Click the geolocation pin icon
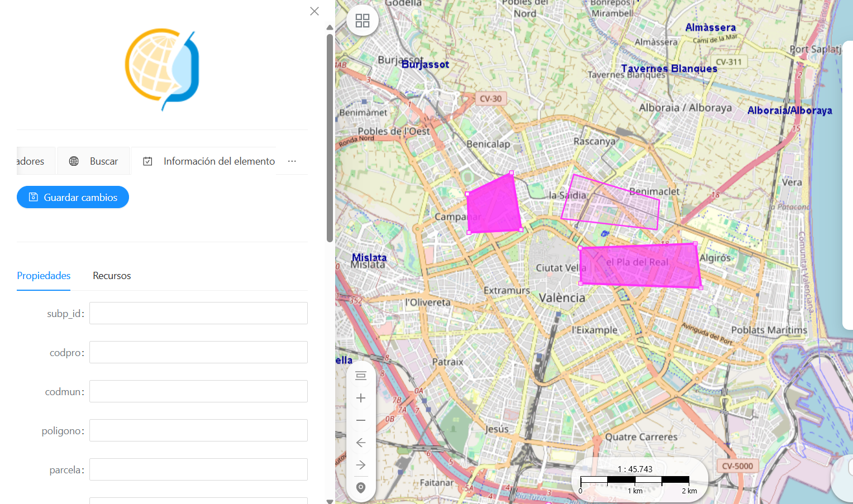 (x=361, y=488)
